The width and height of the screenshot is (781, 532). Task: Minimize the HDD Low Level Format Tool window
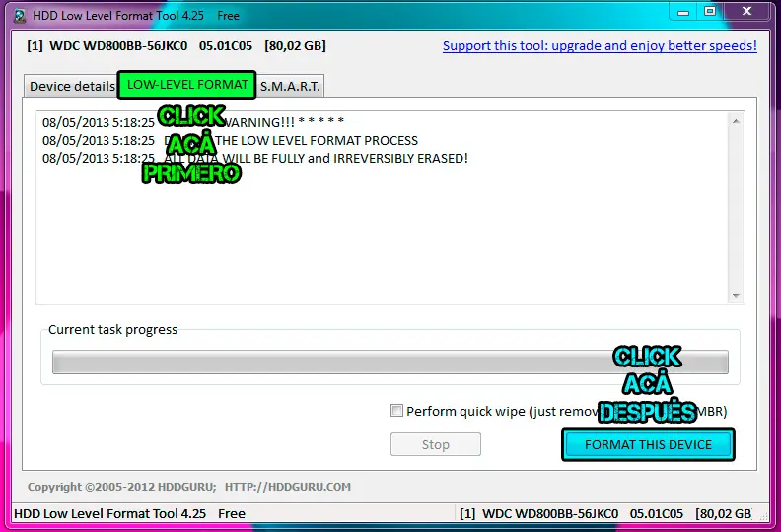click(683, 12)
